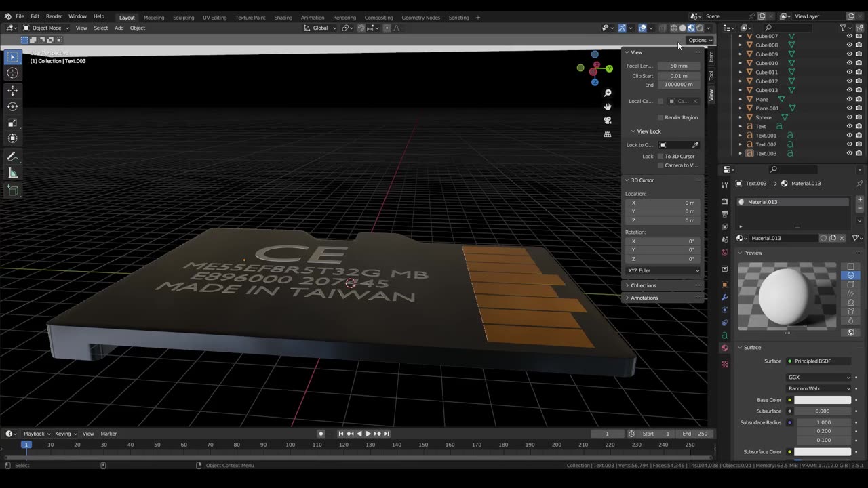The height and width of the screenshot is (488, 868).
Task: Hide Text.002 with eye icon
Action: coord(850,144)
